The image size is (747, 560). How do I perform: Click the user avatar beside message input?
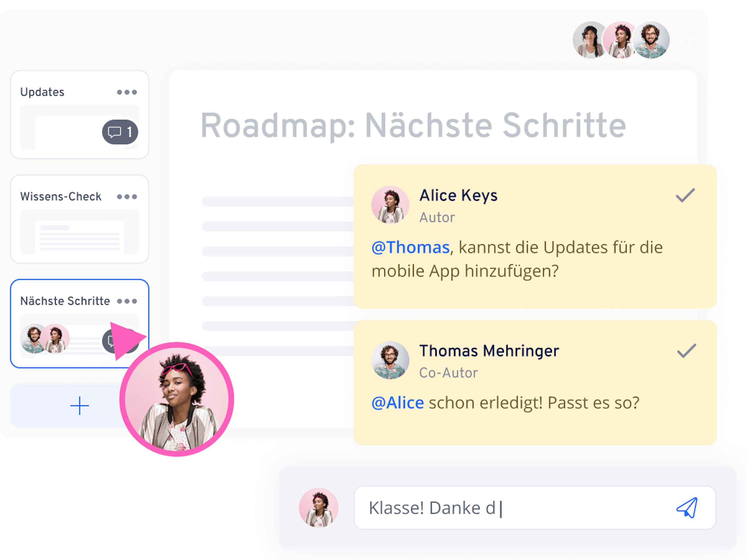[319, 507]
